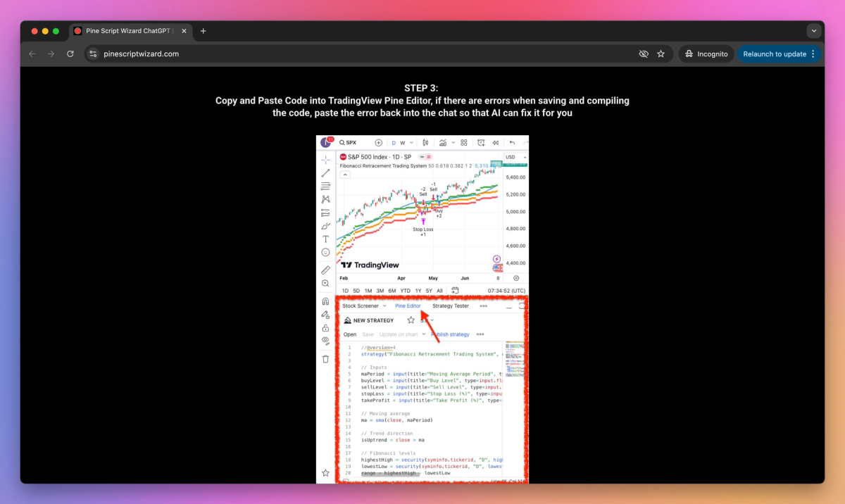
Task: Open the indicators icon
Action: pos(443,142)
